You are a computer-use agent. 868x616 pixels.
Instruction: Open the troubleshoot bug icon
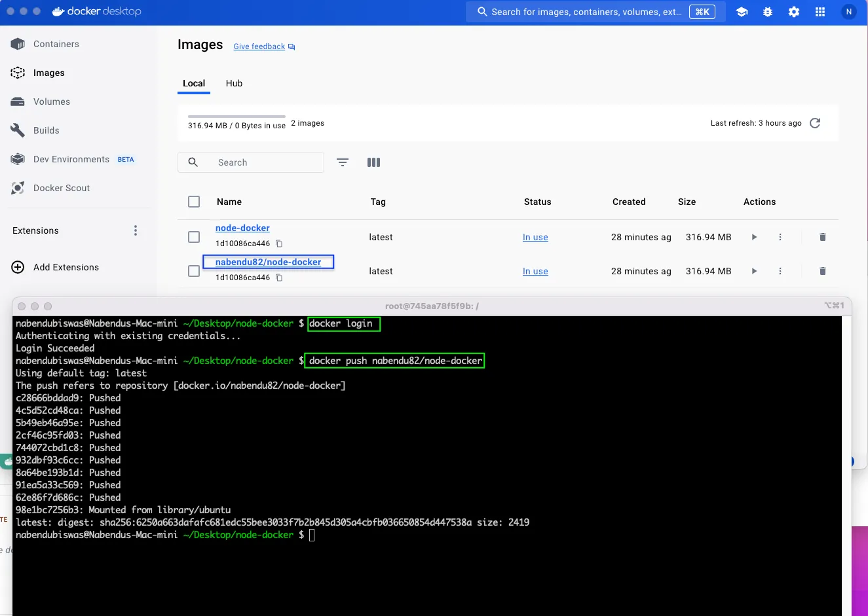coord(768,12)
